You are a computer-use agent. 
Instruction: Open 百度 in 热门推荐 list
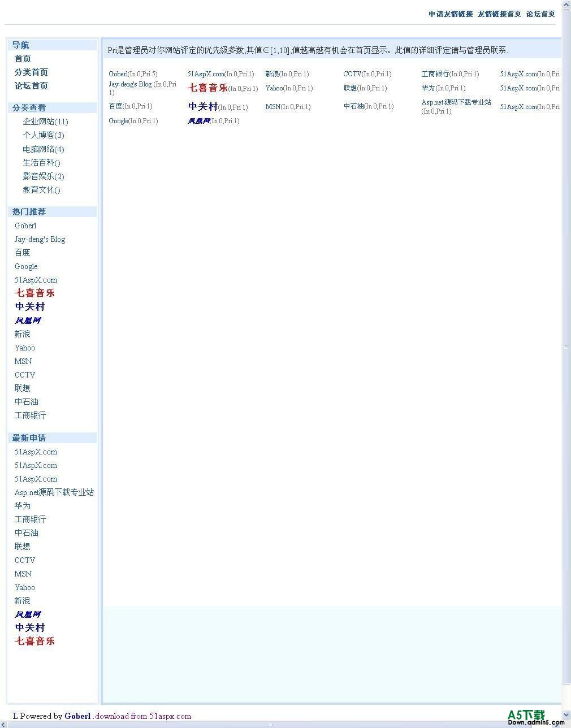point(22,253)
